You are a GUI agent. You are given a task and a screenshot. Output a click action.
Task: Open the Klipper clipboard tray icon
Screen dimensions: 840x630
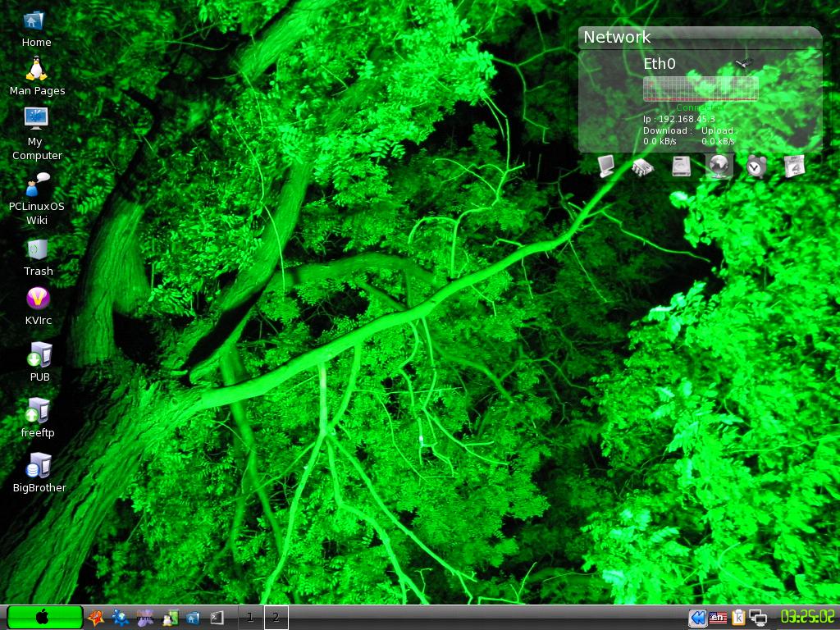pos(739,618)
